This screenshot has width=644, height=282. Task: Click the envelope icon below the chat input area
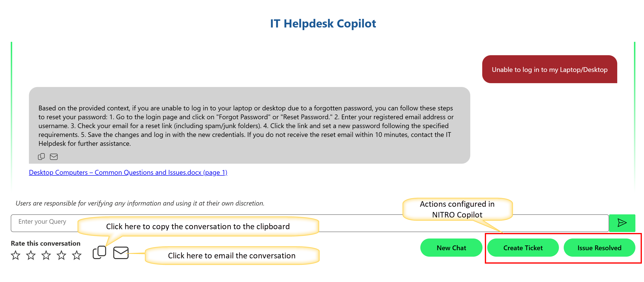point(121,253)
